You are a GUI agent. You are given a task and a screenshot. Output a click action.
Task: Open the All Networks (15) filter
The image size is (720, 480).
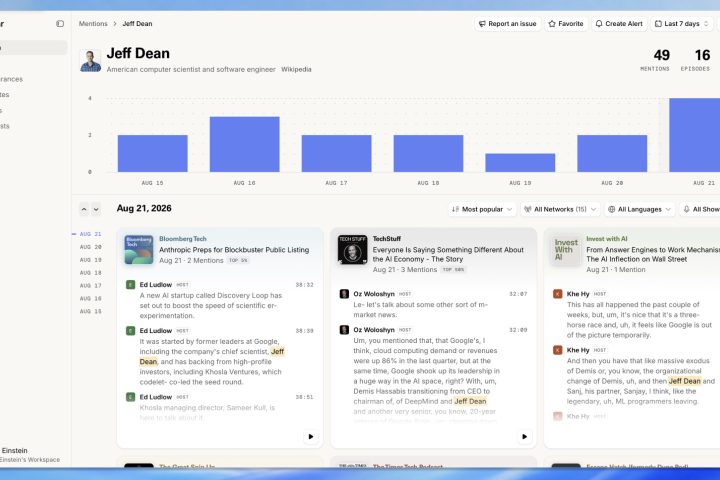click(x=560, y=209)
